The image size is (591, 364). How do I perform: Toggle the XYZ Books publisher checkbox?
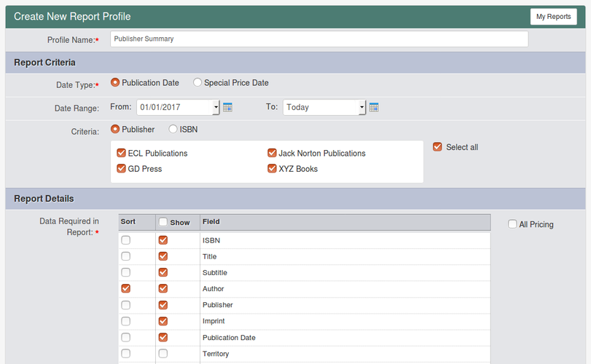[x=272, y=169]
